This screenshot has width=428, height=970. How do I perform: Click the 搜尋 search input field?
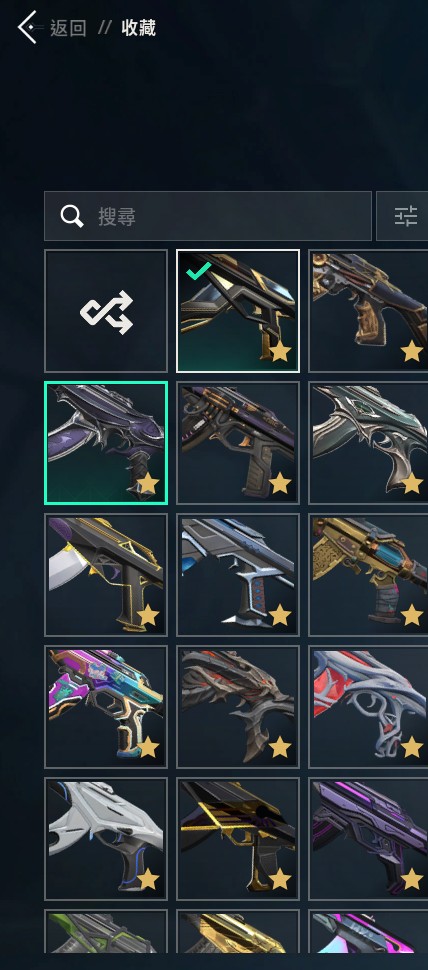pyautogui.click(x=208, y=216)
